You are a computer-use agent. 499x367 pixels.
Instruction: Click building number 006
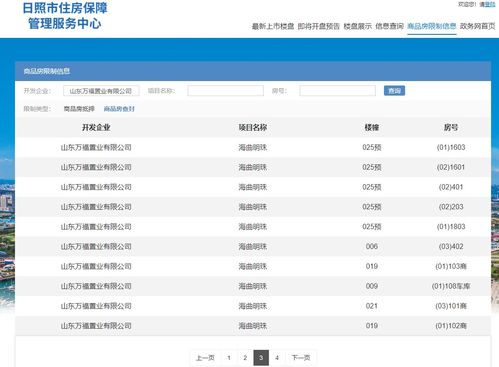(x=372, y=247)
